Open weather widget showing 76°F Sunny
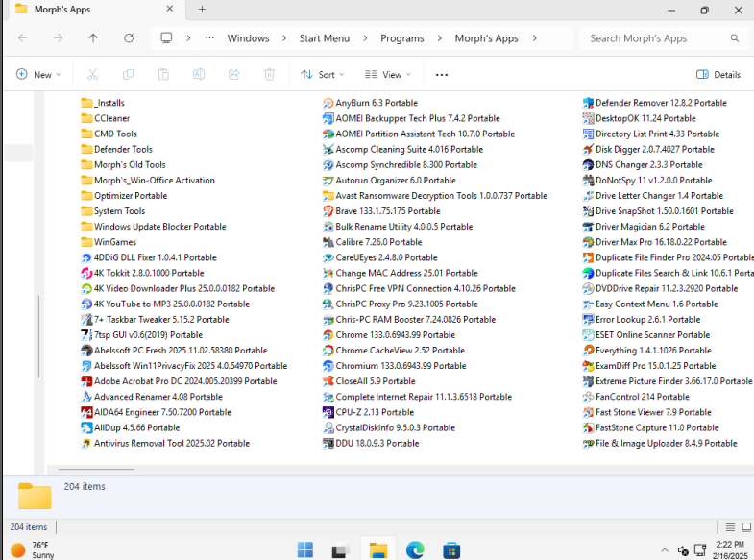The image size is (754, 560). pyautogui.click(x=34, y=549)
